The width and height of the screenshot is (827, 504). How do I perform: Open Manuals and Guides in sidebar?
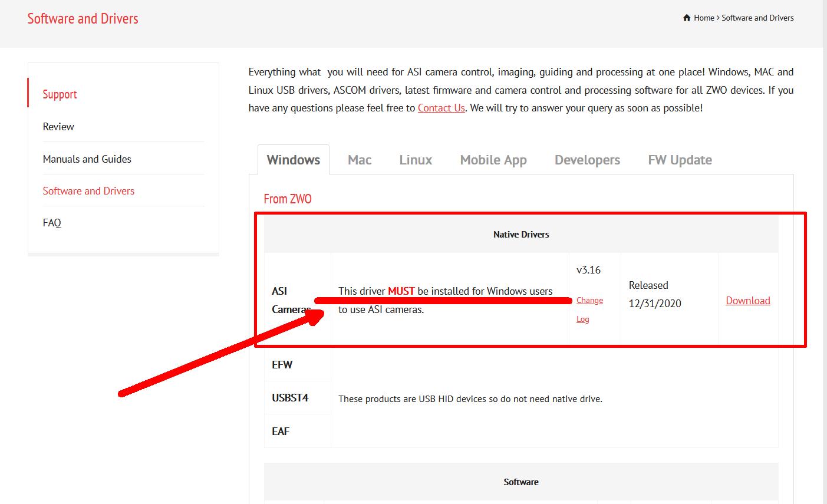[x=87, y=159]
